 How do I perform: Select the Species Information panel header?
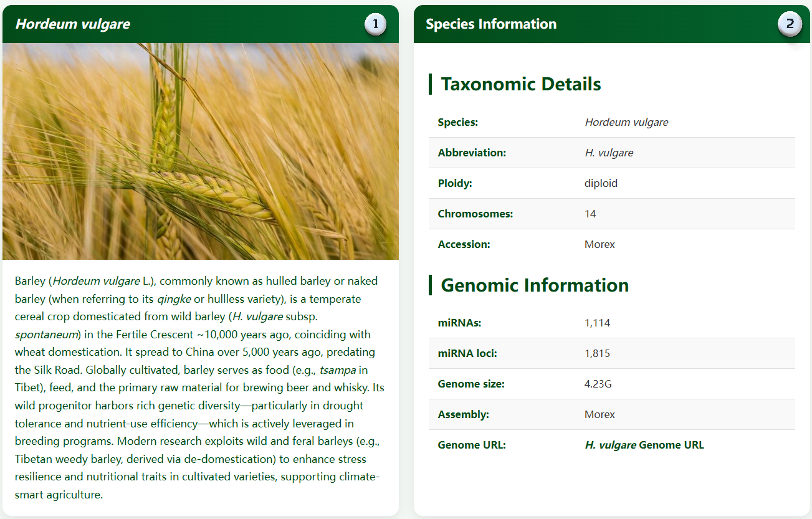click(x=612, y=24)
